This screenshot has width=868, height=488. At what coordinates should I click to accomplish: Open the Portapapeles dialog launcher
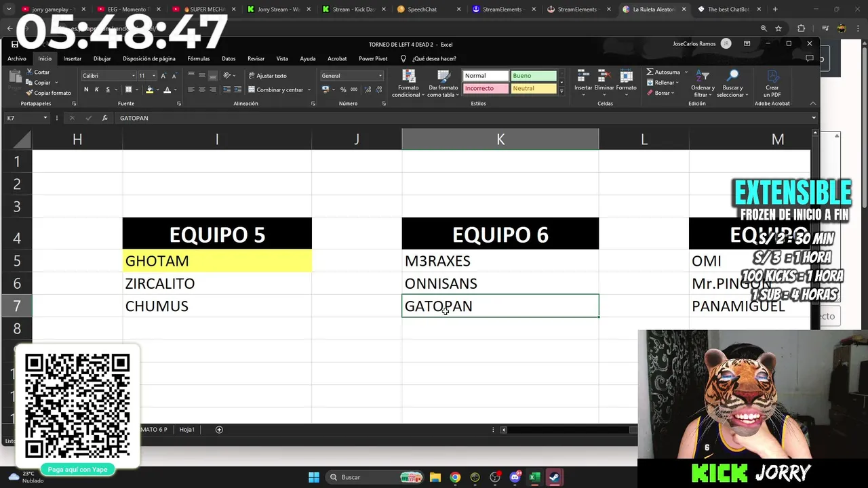[74, 104]
